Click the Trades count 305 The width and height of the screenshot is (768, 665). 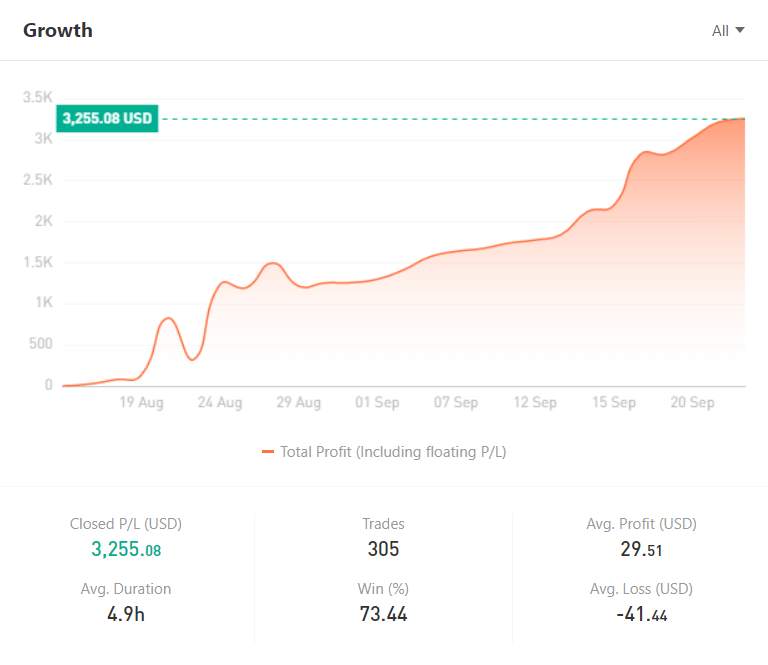click(x=384, y=549)
